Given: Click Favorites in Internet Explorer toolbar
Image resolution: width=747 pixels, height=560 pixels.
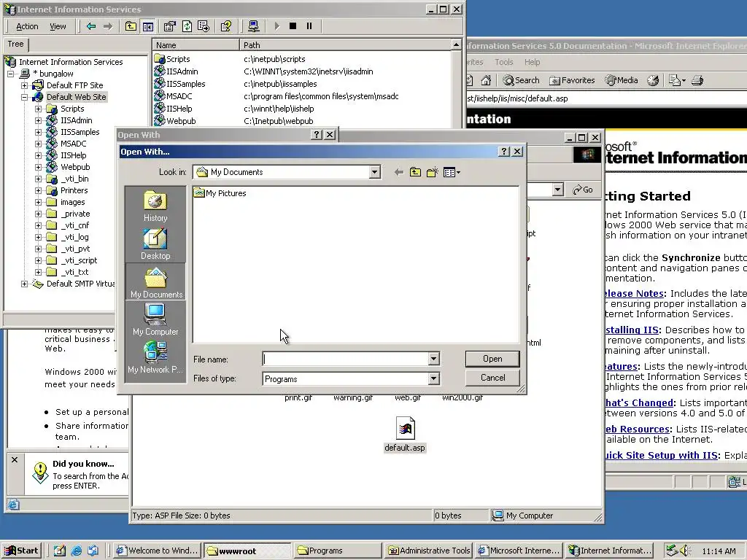Looking at the screenshot, I should pos(572,80).
